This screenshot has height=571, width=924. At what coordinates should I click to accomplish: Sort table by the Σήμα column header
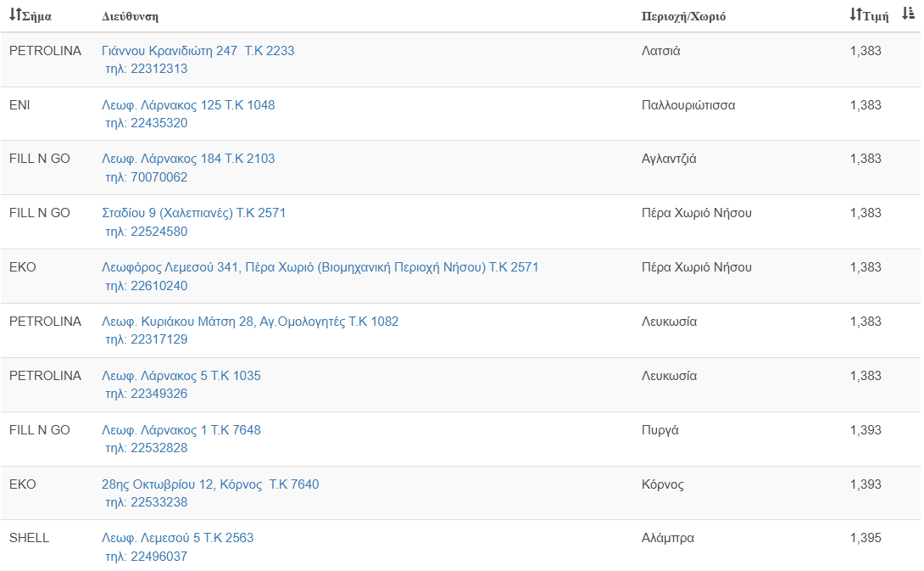pyautogui.click(x=30, y=16)
